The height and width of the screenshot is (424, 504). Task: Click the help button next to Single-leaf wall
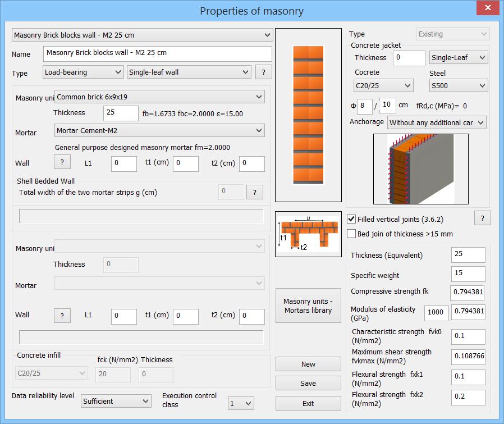pyautogui.click(x=264, y=72)
